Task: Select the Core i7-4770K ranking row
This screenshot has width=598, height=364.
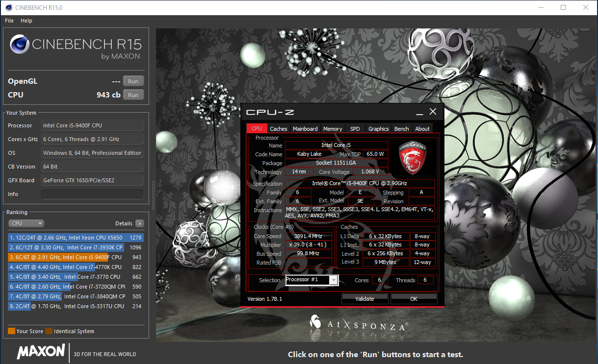Action: (x=76, y=267)
